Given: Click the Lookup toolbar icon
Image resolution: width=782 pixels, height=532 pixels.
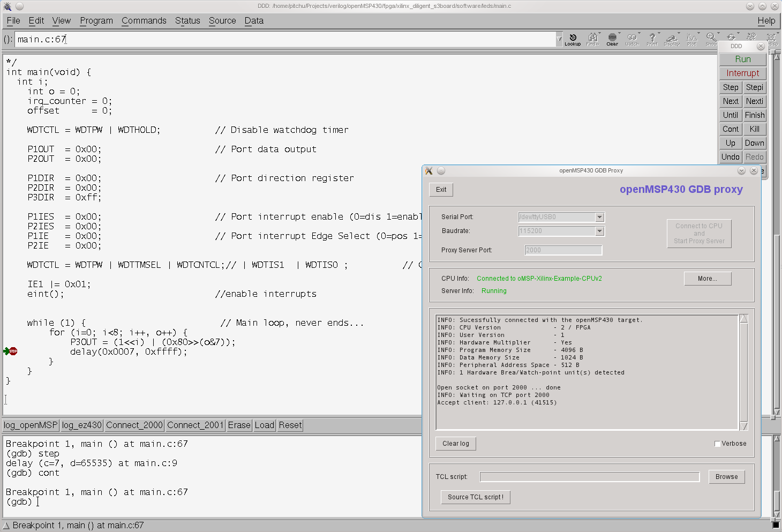Looking at the screenshot, I should (573, 39).
